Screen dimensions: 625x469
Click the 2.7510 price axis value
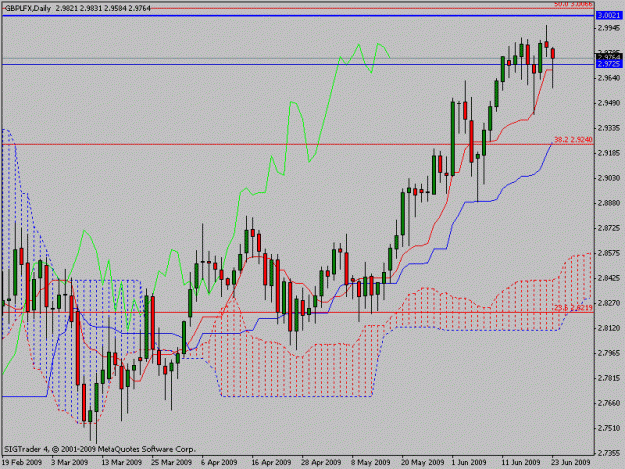pyautogui.click(x=609, y=428)
